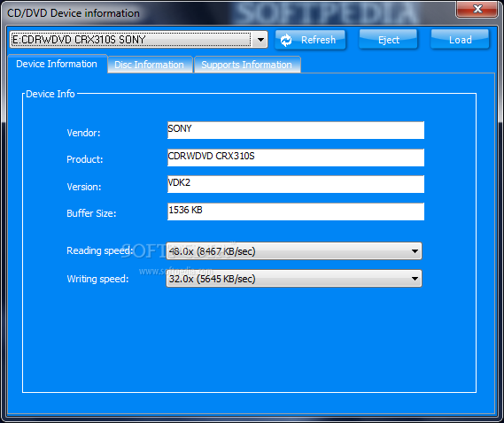Expand the Reading speed dropdown arrow

415,251
